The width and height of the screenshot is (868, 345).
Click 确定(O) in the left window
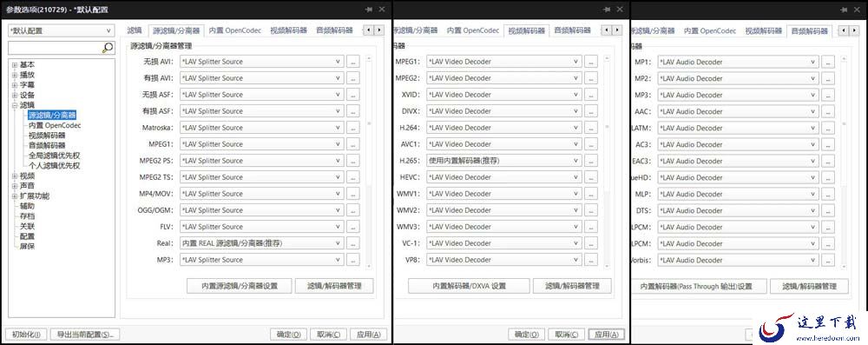[x=288, y=335]
